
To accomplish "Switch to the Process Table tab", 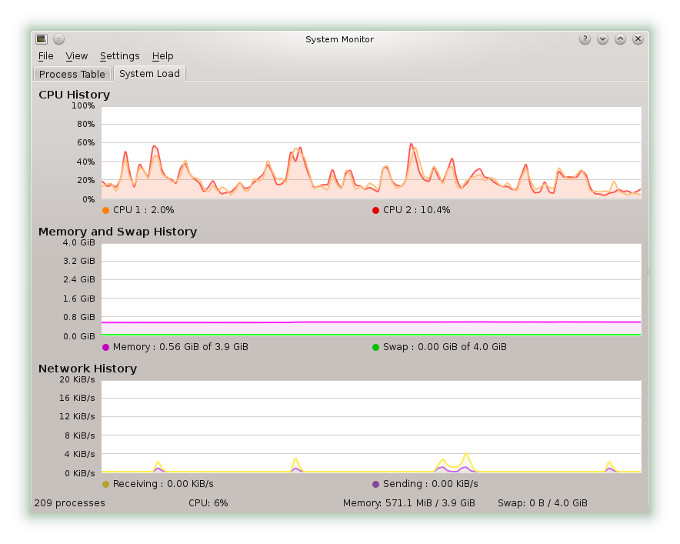I will click(72, 74).
